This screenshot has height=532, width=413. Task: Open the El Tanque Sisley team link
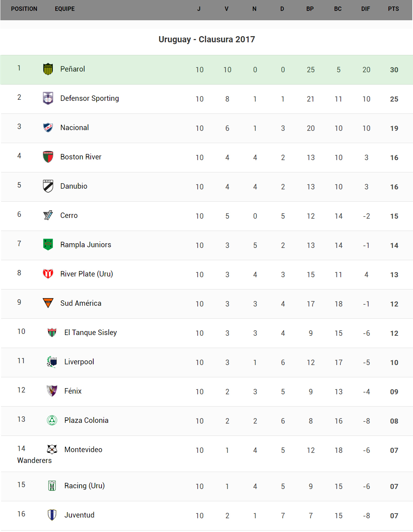pyautogui.click(x=90, y=332)
